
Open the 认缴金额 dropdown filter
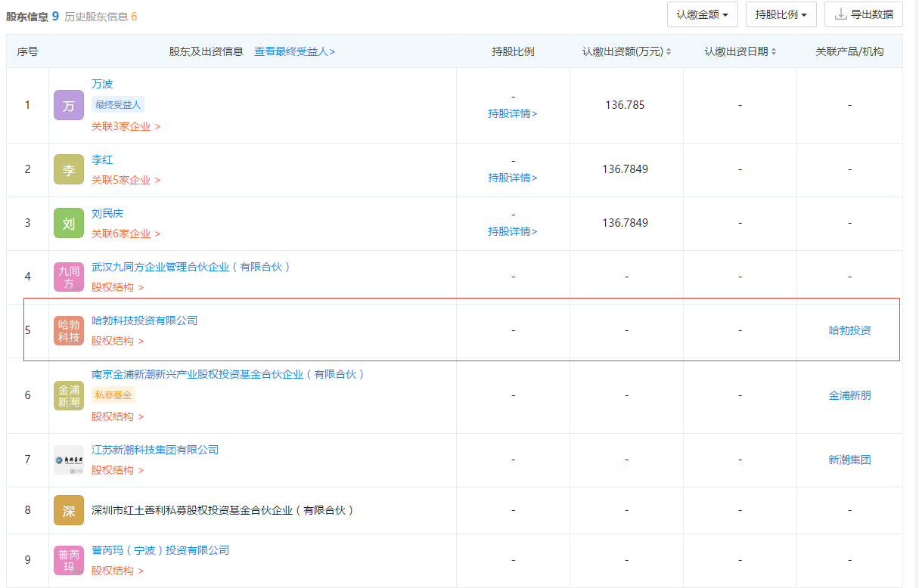coord(702,14)
